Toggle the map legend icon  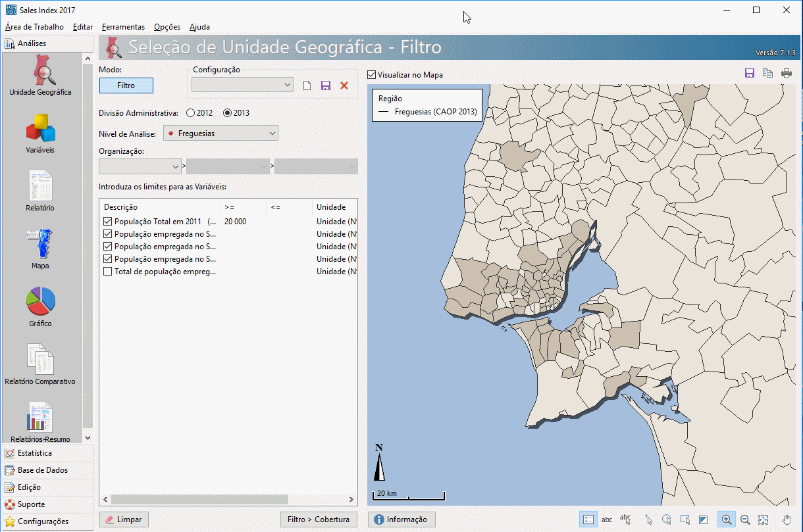click(x=588, y=520)
